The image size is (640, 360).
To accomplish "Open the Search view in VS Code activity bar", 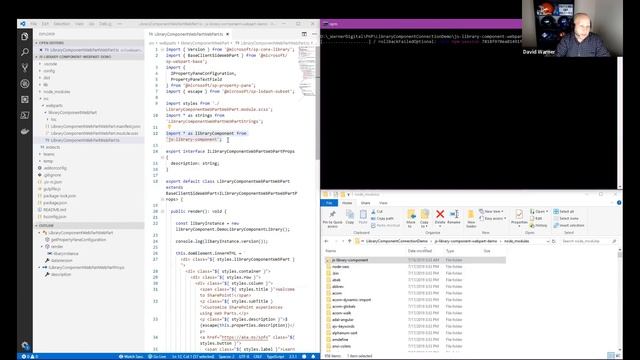I will point(24,52).
